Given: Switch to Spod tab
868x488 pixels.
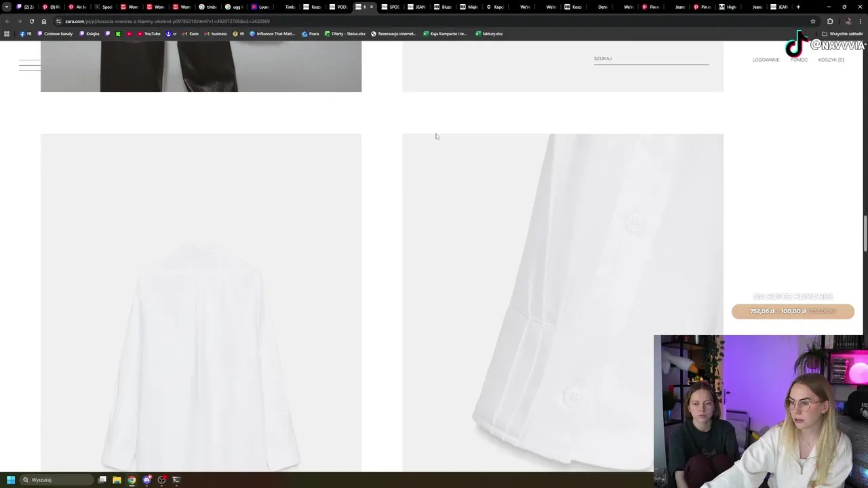Looking at the screenshot, I should (x=104, y=7).
